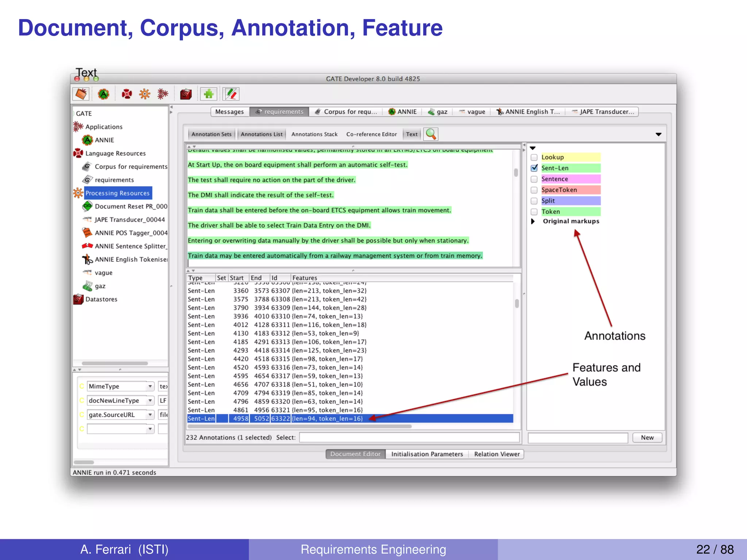747x560 pixels.
Task: Open the docNewLineType feature dropdown
Action: pos(150,400)
